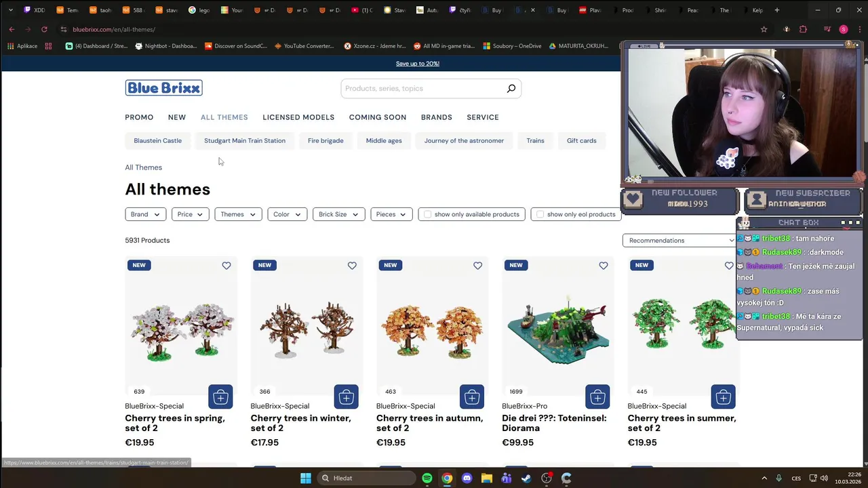
Task: Open the ALL THEMES menu
Action: (224, 117)
